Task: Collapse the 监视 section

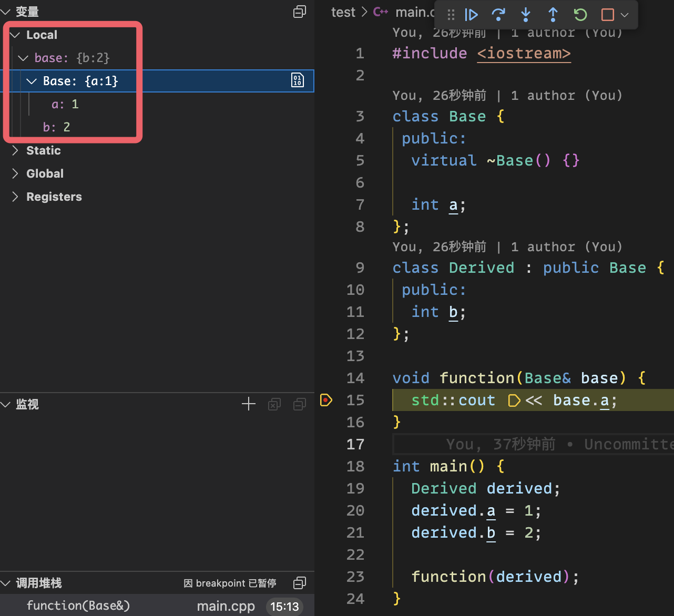Action: pos(5,404)
